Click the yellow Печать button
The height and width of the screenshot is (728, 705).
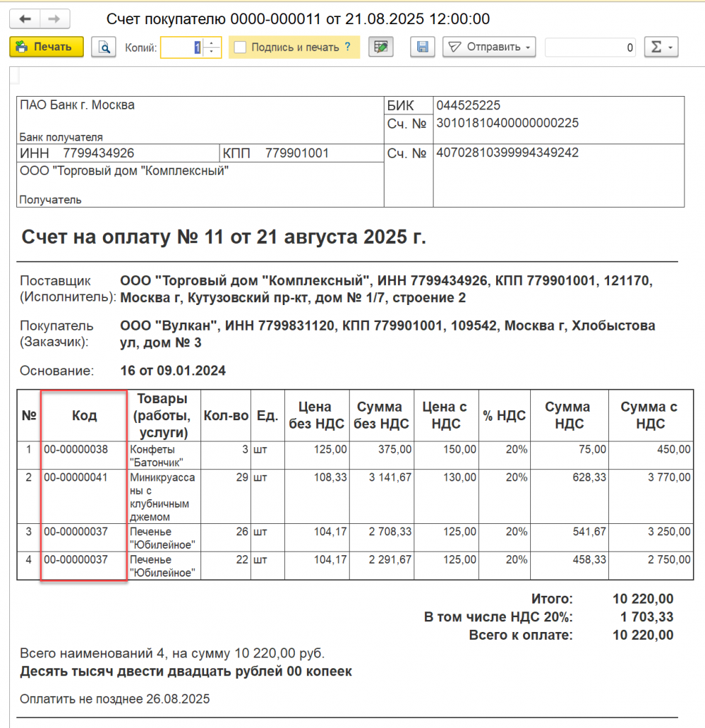[46, 47]
